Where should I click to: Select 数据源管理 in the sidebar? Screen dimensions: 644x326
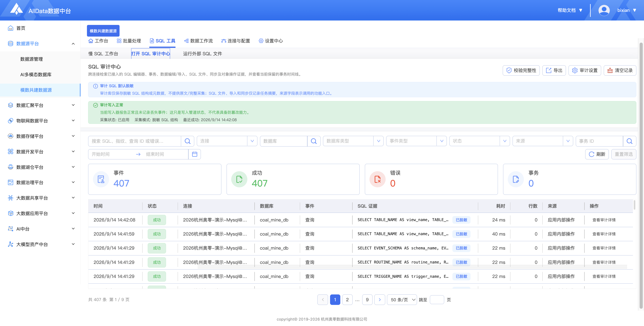pyautogui.click(x=32, y=59)
